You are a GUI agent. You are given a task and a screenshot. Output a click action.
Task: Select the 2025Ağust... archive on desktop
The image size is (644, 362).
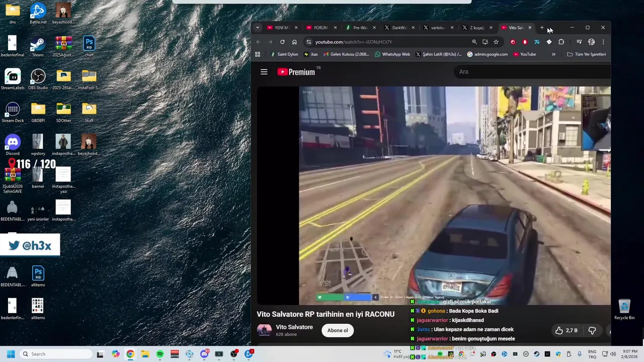63,47
